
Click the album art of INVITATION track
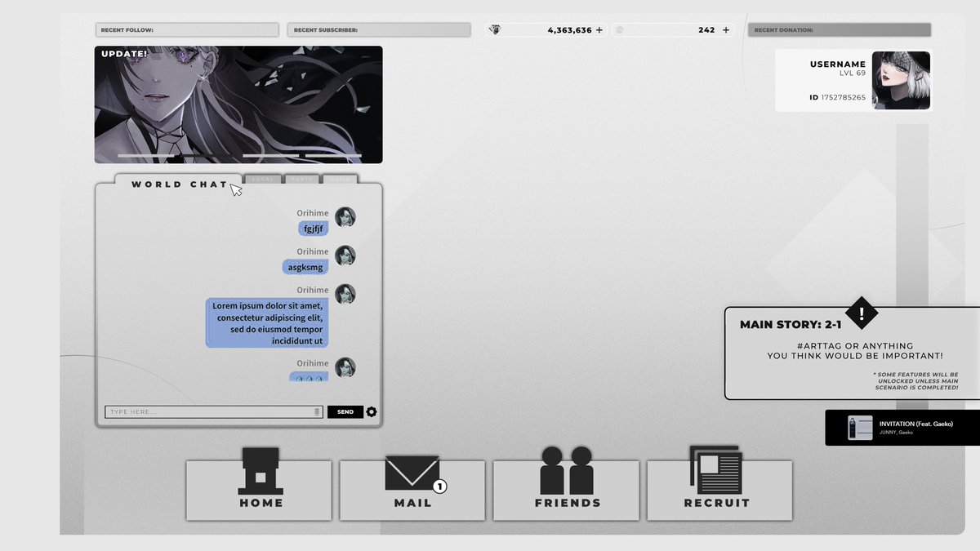click(x=860, y=428)
